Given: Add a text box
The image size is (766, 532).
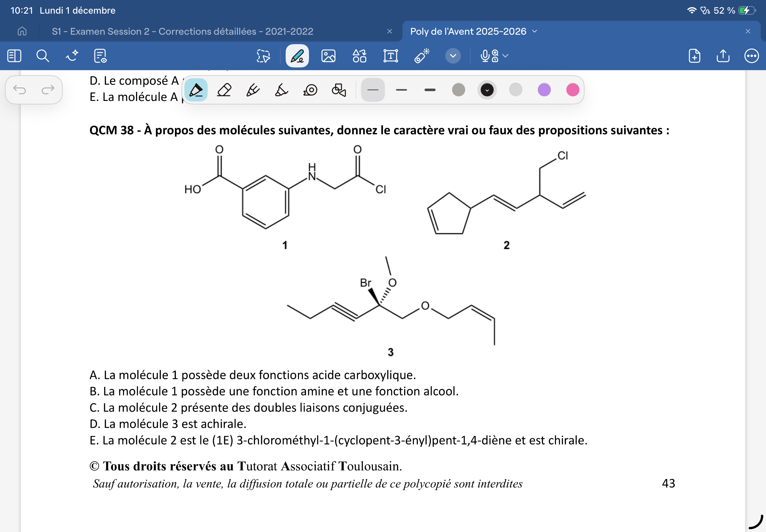Looking at the screenshot, I should (390, 56).
